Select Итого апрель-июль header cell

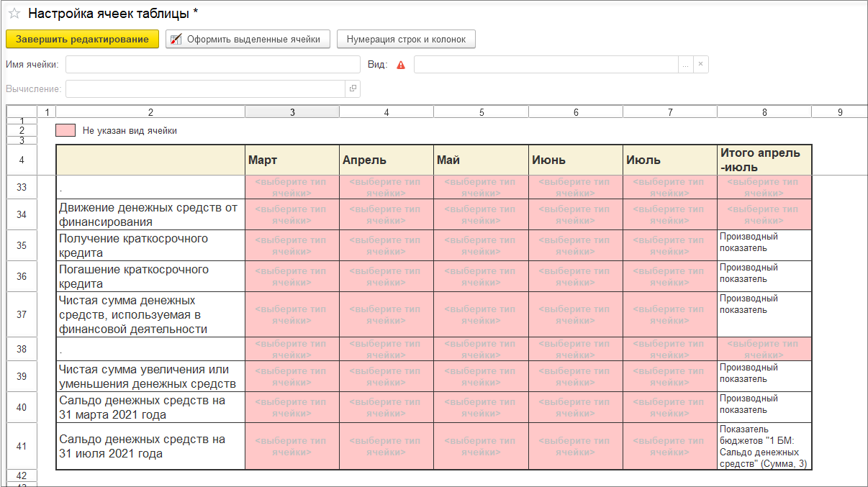[764, 160]
